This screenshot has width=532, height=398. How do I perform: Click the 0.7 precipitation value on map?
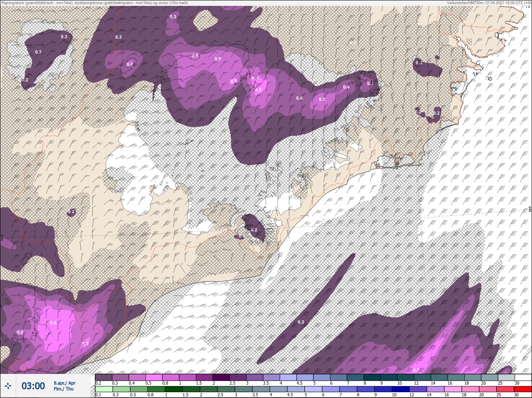pos(416,370)
